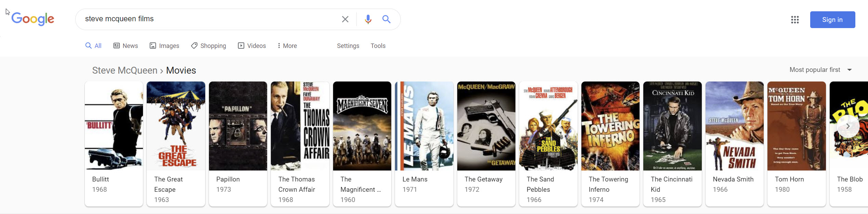
Task: Open the Settings menu
Action: tap(348, 46)
